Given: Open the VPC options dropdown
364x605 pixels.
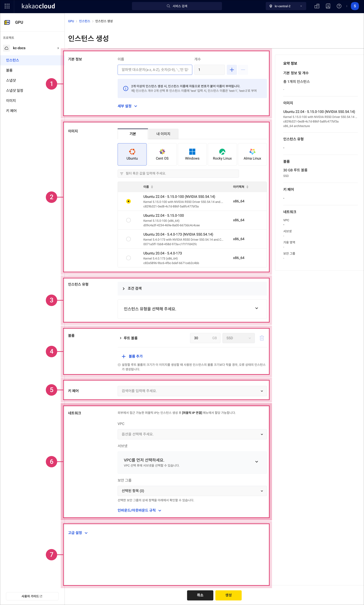Looking at the screenshot, I should click(192, 434).
